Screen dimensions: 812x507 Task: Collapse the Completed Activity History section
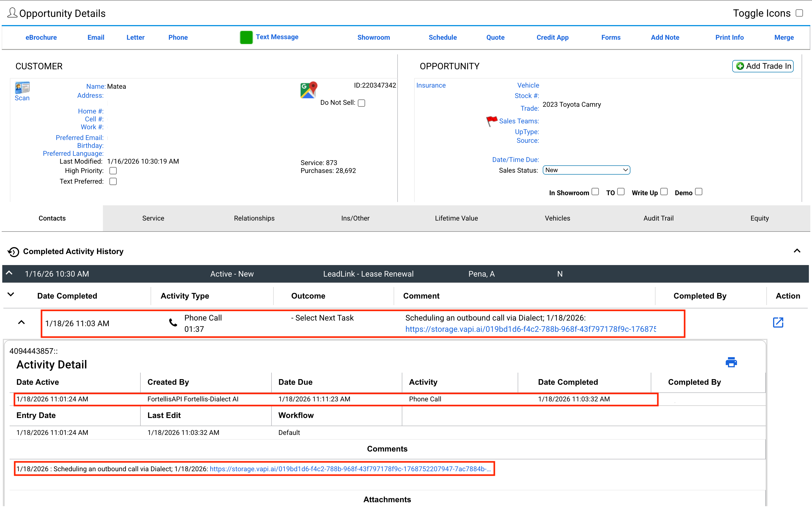pyautogui.click(x=797, y=251)
